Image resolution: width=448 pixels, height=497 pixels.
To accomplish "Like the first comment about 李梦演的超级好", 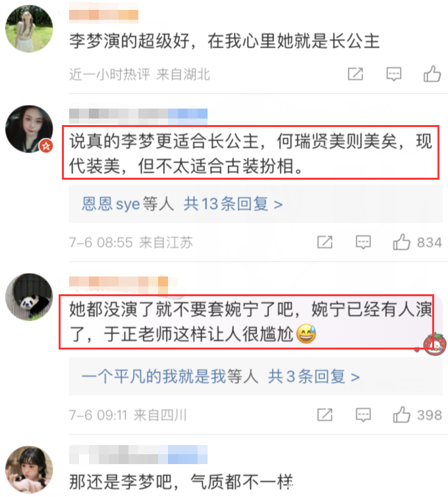I will [x=432, y=74].
